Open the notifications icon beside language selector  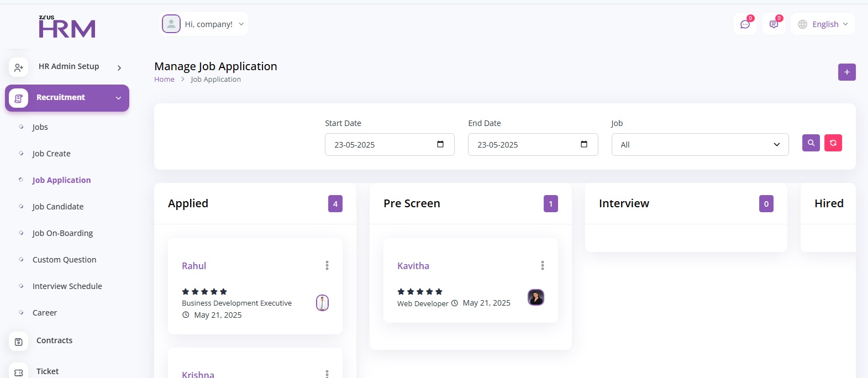point(774,24)
